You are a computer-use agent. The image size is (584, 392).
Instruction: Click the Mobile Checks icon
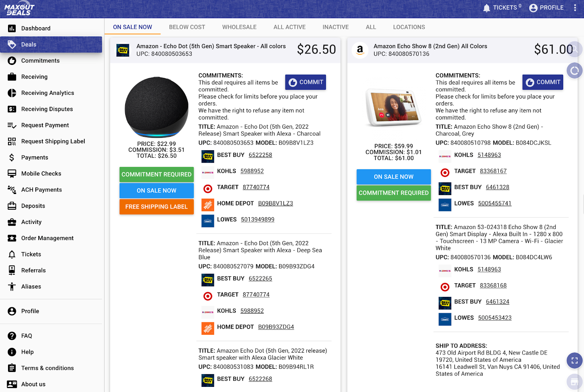[12, 174]
